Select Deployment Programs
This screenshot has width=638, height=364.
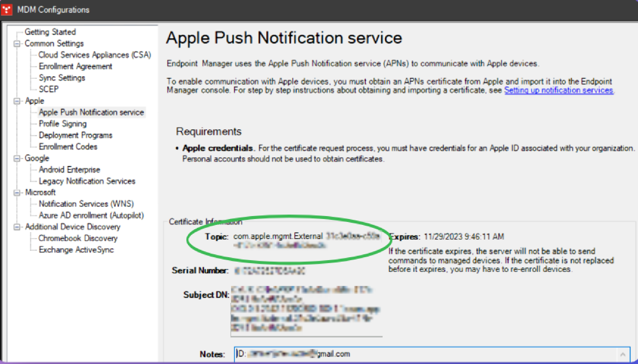(76, 135)
